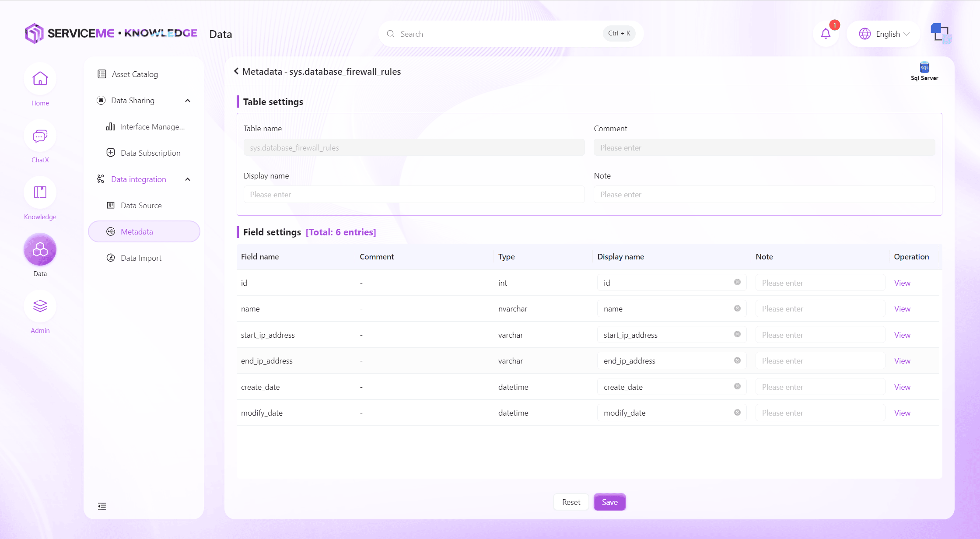Click the Reset button

(x=571, y=502)
